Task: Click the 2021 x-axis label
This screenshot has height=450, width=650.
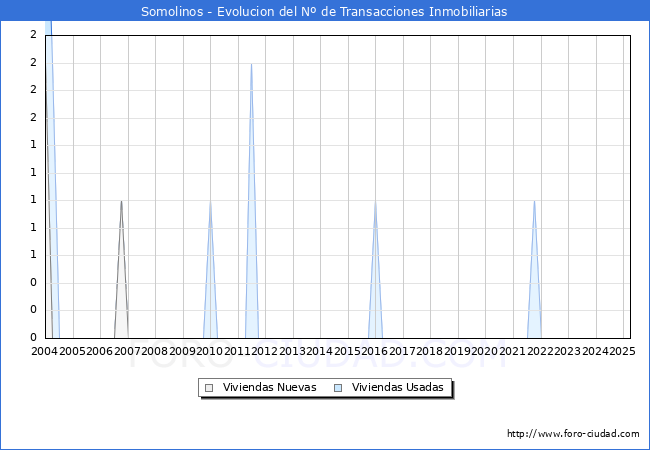Action: 512,351
